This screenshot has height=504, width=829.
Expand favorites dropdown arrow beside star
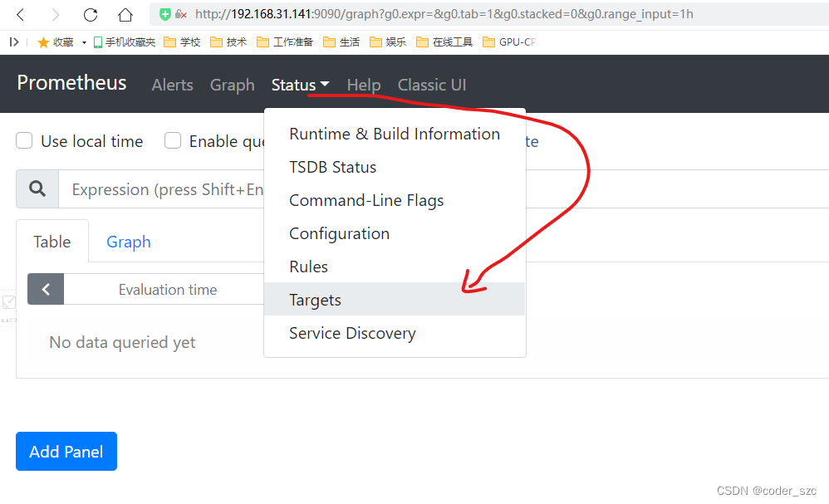84,43
